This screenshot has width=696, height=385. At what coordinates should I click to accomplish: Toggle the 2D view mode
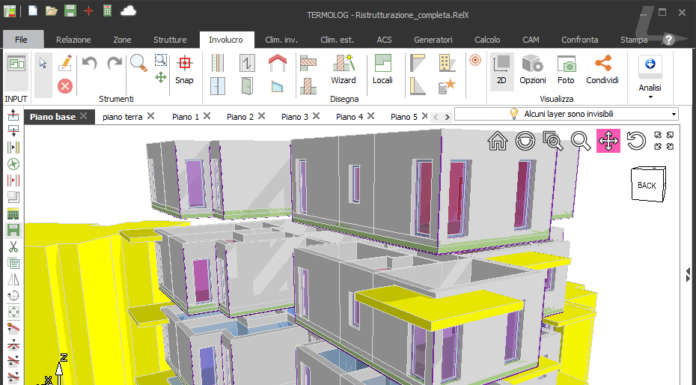coord(502,70)
